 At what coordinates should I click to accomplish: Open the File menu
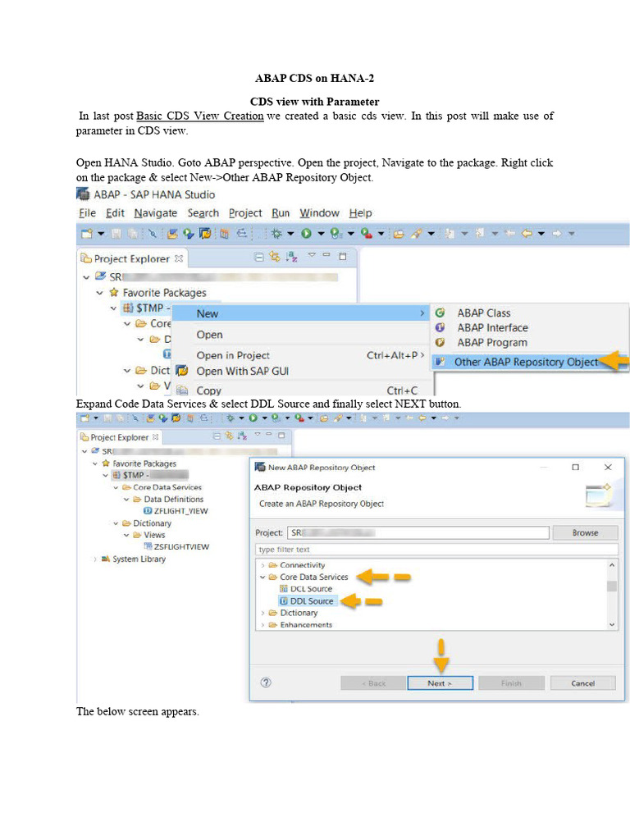[x=87, y=213]
